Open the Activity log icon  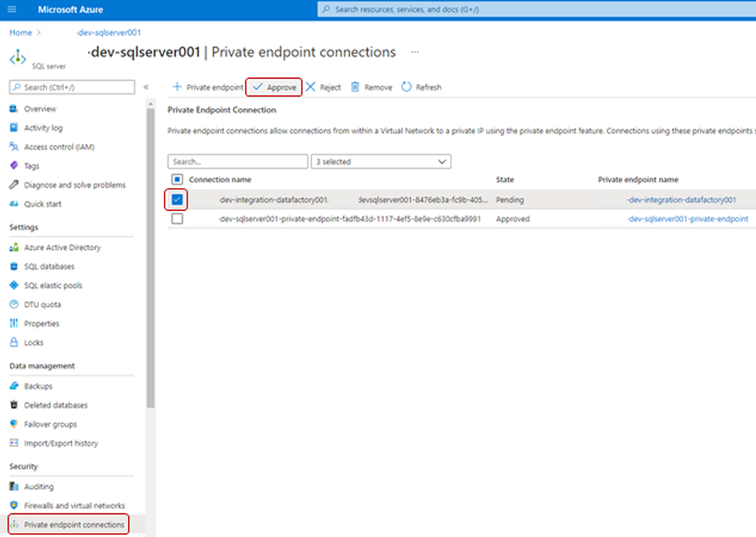pos(14,127)
